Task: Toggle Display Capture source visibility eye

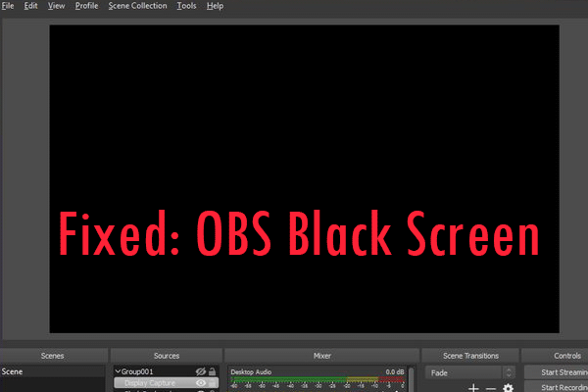Action: pos(201,383)
